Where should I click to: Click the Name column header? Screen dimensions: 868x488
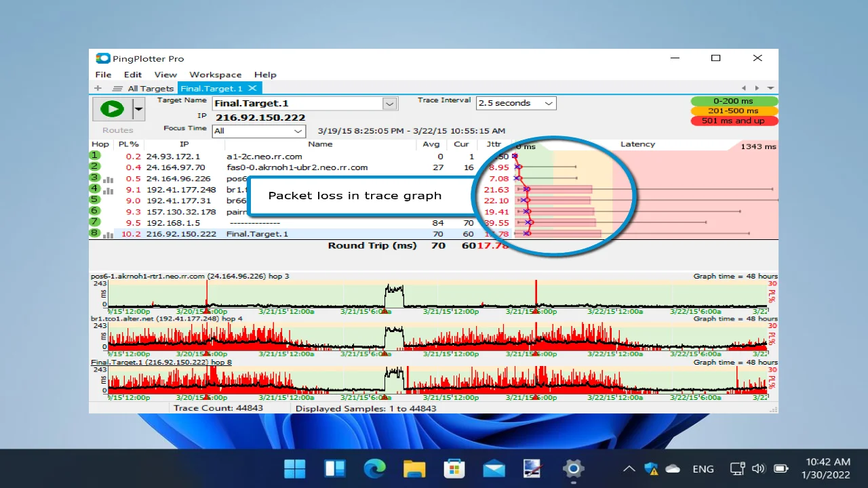tap(320, 144)
